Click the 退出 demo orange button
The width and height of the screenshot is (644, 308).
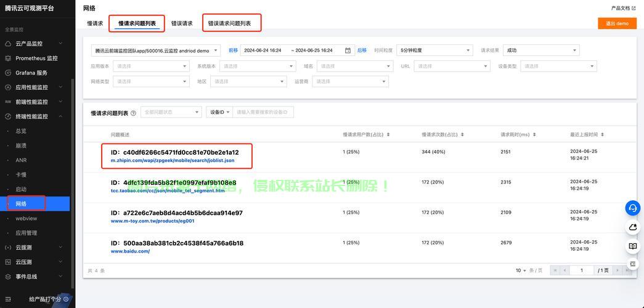coord(617,23)
